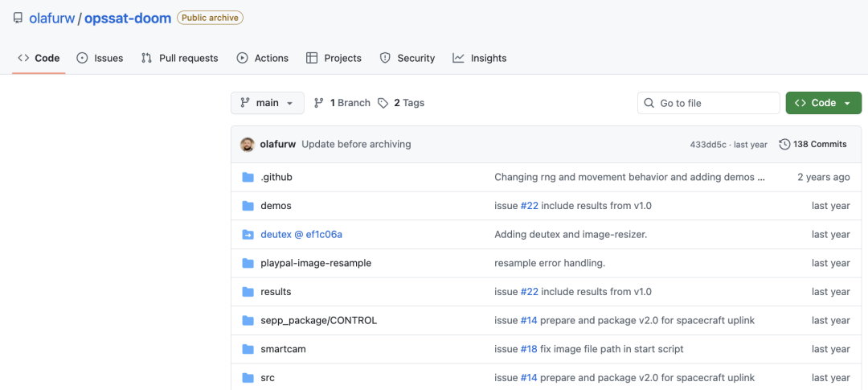The image size is (868, 390).
Task: Open the resample error handling commit
Action: click(x=550, y=263)
